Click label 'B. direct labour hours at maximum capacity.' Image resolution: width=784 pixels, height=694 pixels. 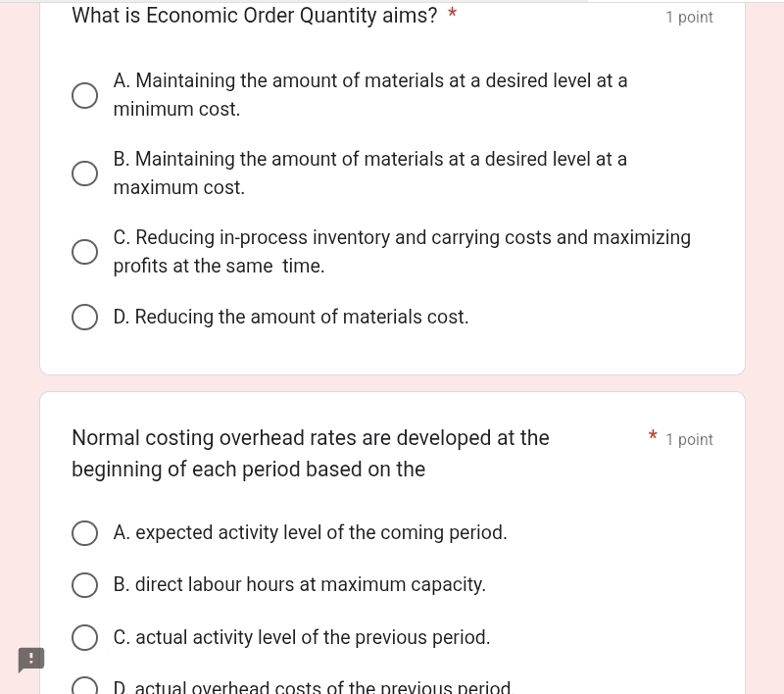pos(300,585)
